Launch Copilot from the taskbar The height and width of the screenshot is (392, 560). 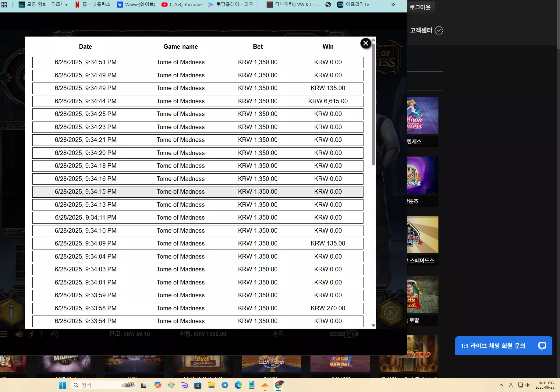coord(158,385)
